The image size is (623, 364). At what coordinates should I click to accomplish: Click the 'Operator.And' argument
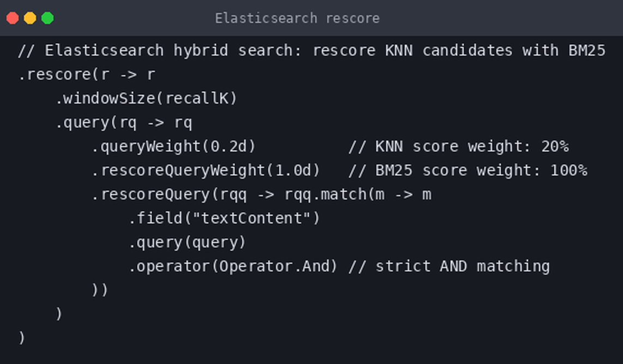click(x=274, y=266)
